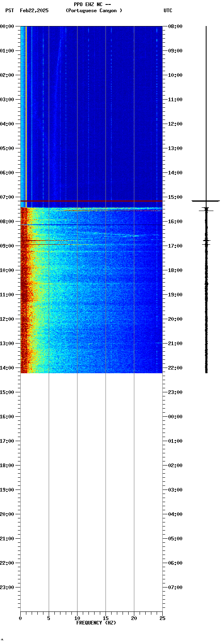Click the UTC-side '19:00' time label
Viewport: 224px width, 644px height.
point(175,295)
